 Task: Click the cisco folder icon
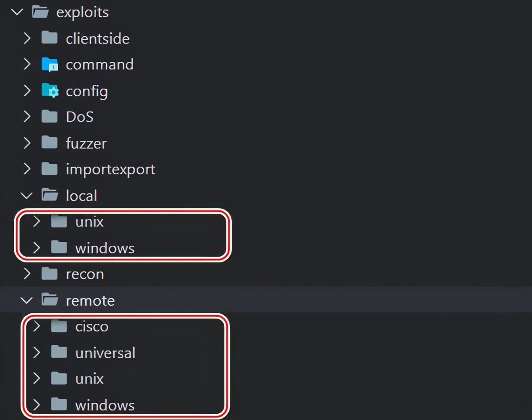tap(59, 326)
